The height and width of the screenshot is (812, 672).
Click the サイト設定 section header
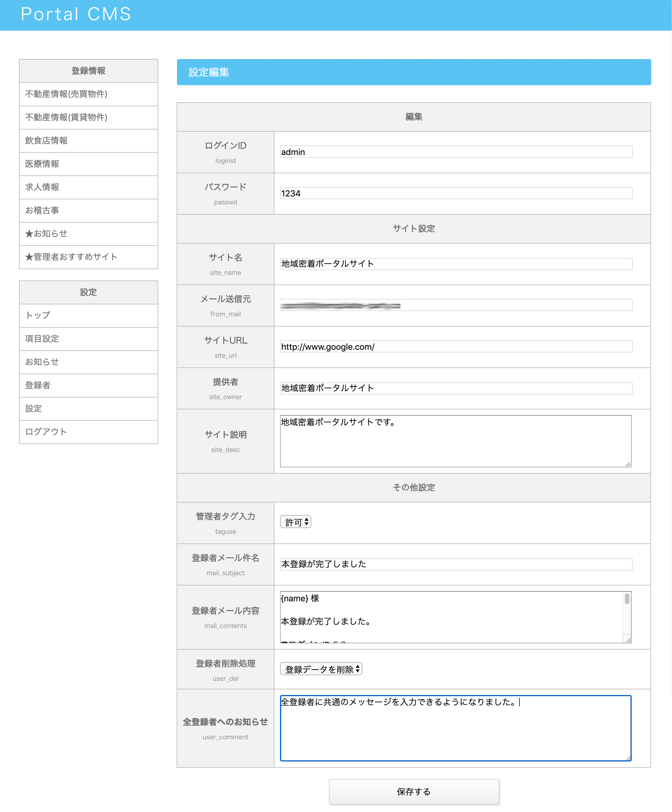pos(414,229)
